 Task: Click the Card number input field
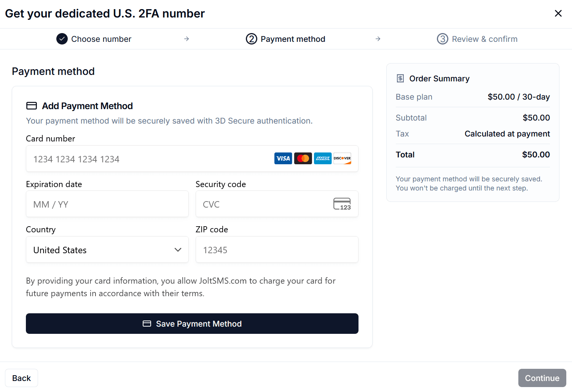[x=152, y=159]
